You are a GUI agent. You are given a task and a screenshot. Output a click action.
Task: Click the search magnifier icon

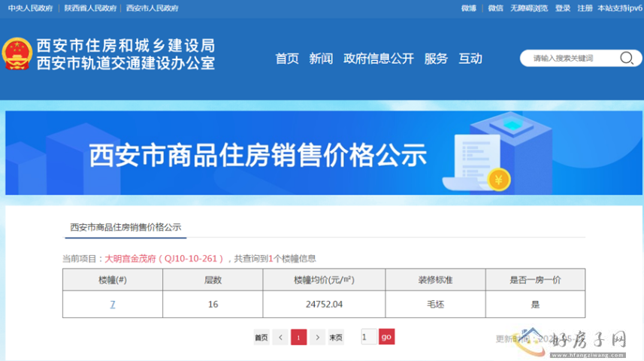pyautogui.click(x=626, y=58)
